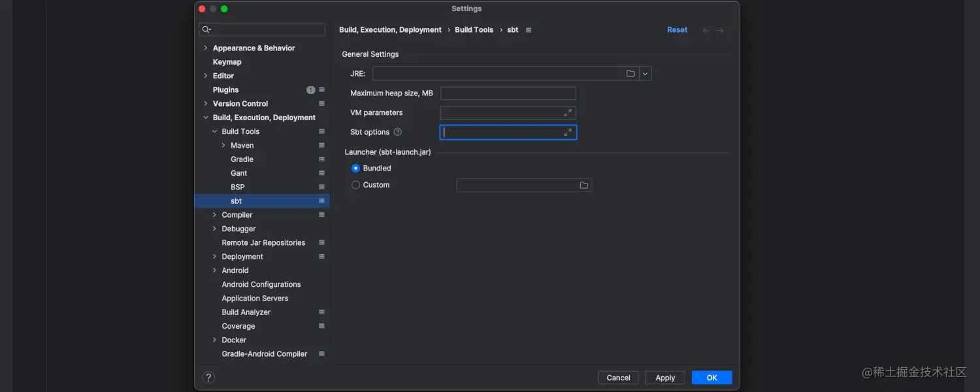Screen dimensions: 980x392
Task: Expand Appearance & Behavior section
Action: pos(205,48)
